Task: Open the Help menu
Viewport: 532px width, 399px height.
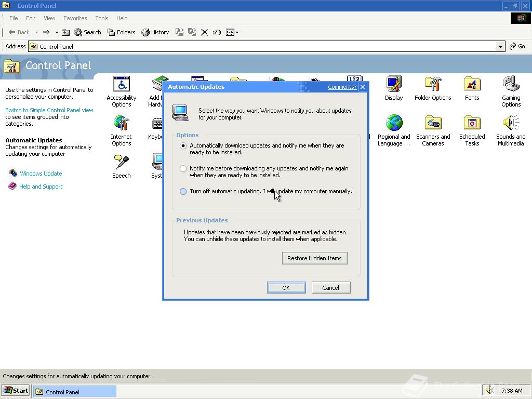Action: tap(122, 18)
